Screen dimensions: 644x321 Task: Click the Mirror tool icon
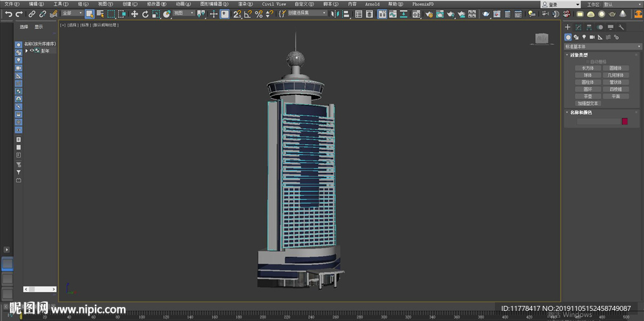335,14
